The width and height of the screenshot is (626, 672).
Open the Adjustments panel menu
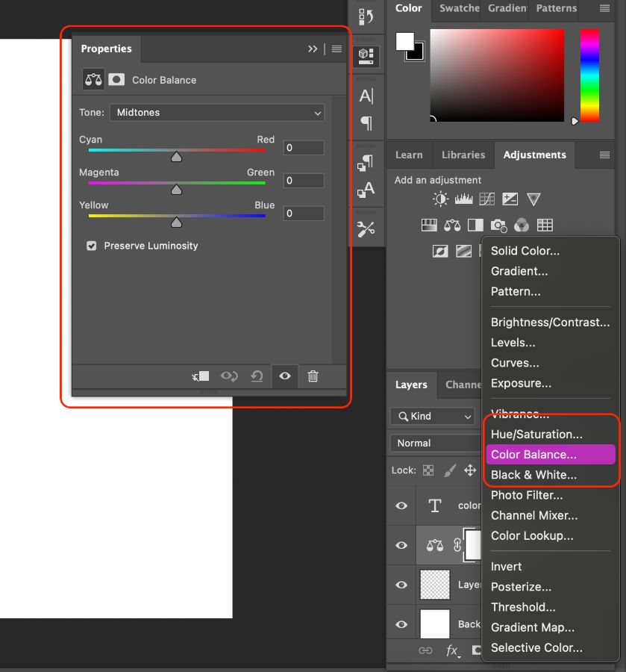pos(604,155)
